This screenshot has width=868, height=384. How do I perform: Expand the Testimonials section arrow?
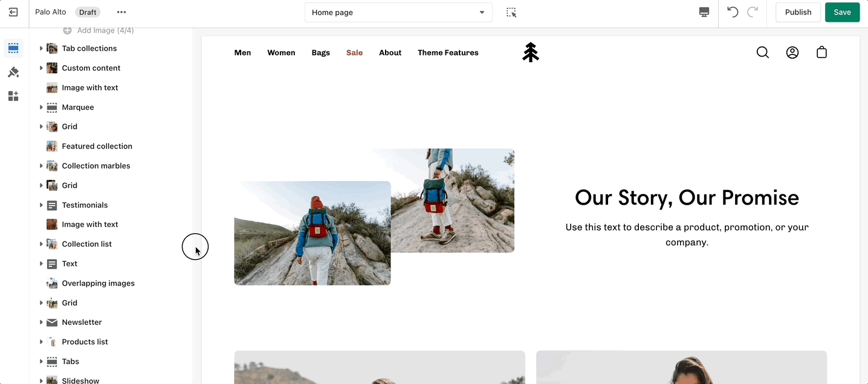coord(41,205)
